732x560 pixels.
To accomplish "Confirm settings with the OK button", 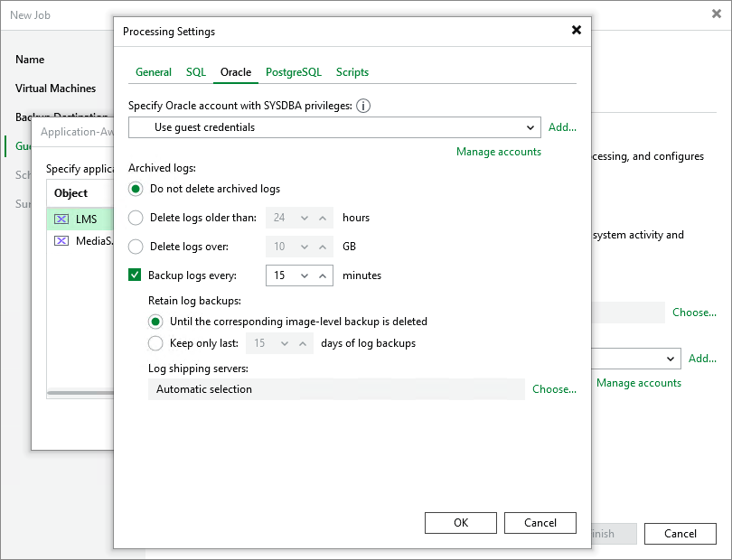I will pyautogui.click(x=460, y=522).
